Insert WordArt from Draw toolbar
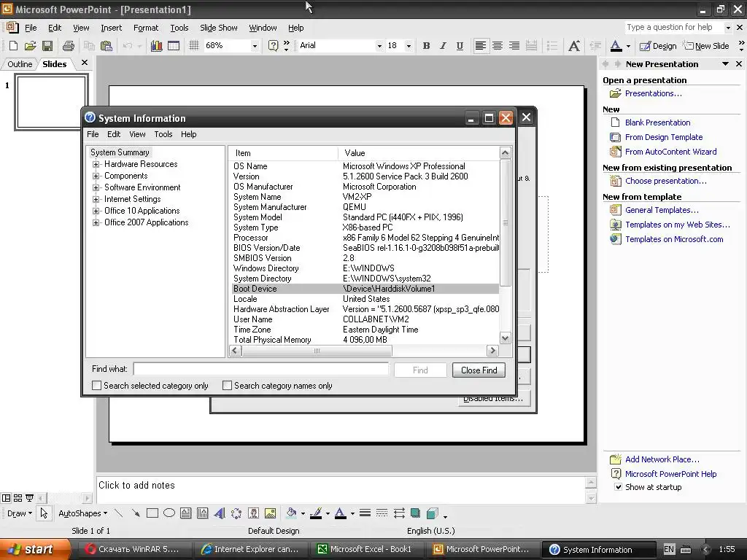Screen dimensions: 747x560 (x=219, y=513)
